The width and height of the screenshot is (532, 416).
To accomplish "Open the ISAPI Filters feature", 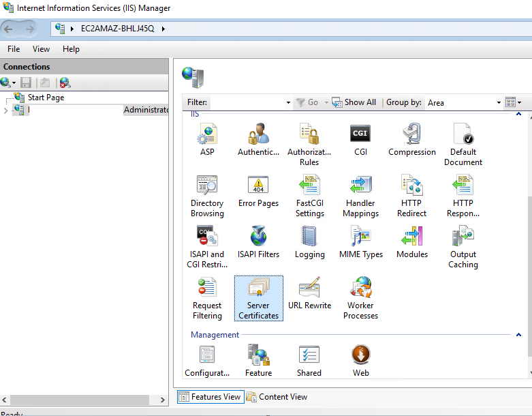I will 258,243.
